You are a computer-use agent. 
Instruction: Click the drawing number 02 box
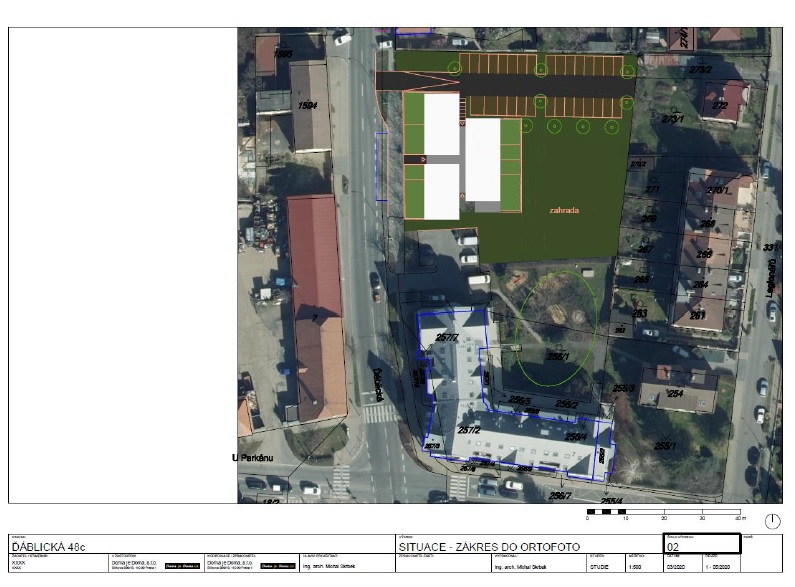pos(702,543)
